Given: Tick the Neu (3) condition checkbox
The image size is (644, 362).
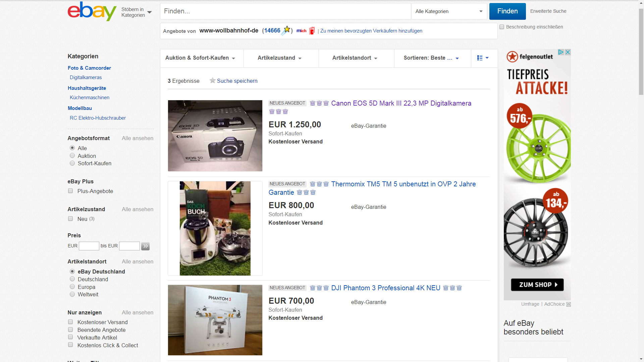Looking at the screenshot, I should [x=70, y=219].
